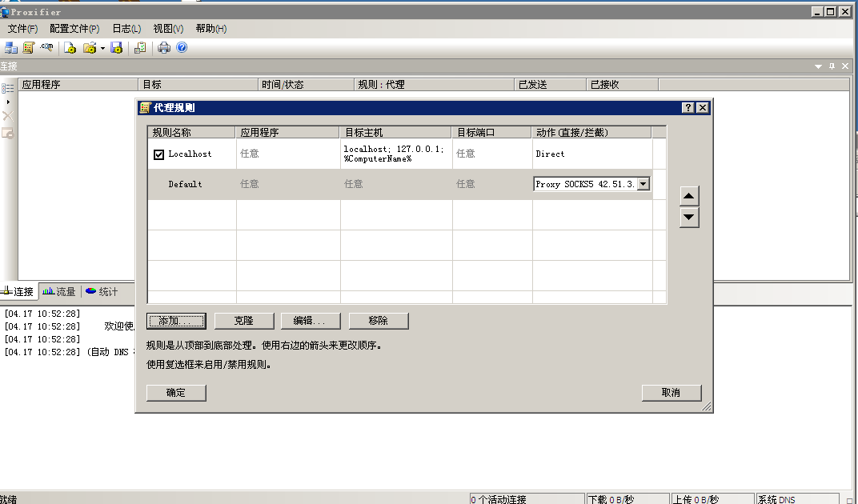Open the Name Resolution .com icon
Viewport: 858px width, 504px height.
pyautogui.click(x=47, y=48)
